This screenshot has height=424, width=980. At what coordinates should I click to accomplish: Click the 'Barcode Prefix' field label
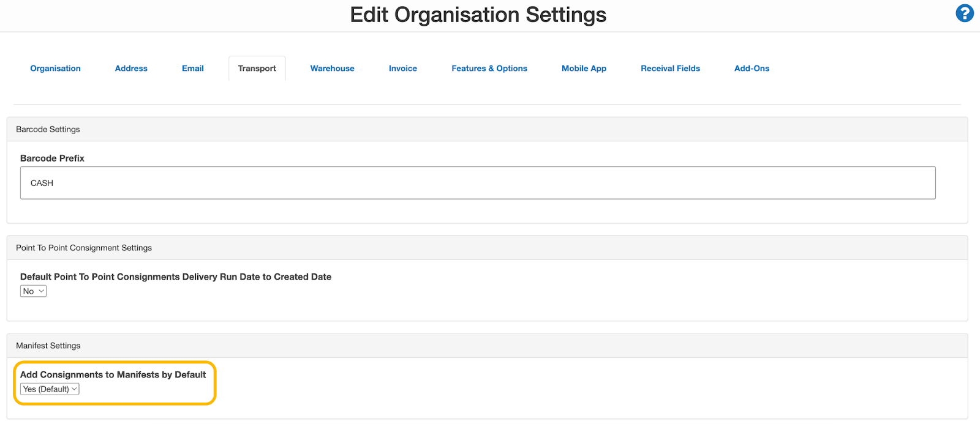coord(52,158)
